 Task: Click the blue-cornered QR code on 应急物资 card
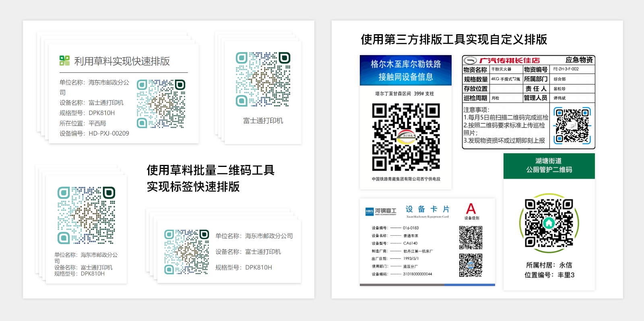click(572, 126)
